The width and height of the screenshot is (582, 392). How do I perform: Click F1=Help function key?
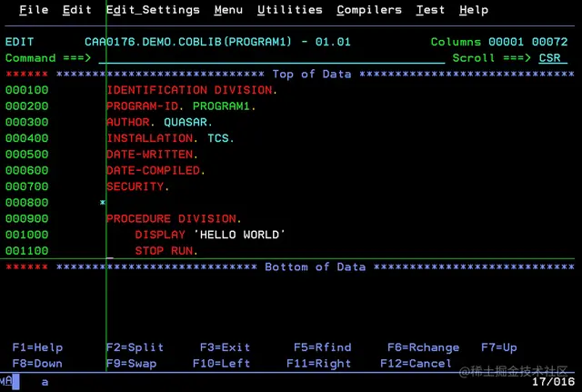point(37,347)
